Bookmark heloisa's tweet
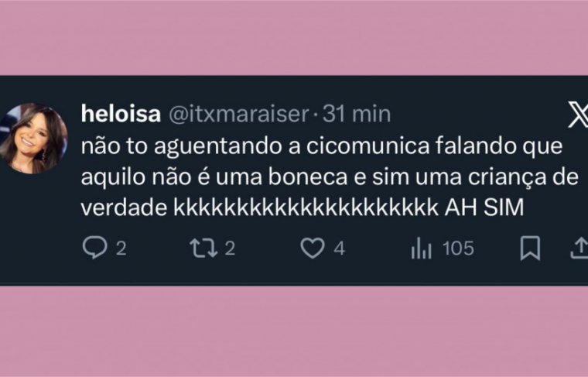 click(530, 248)
